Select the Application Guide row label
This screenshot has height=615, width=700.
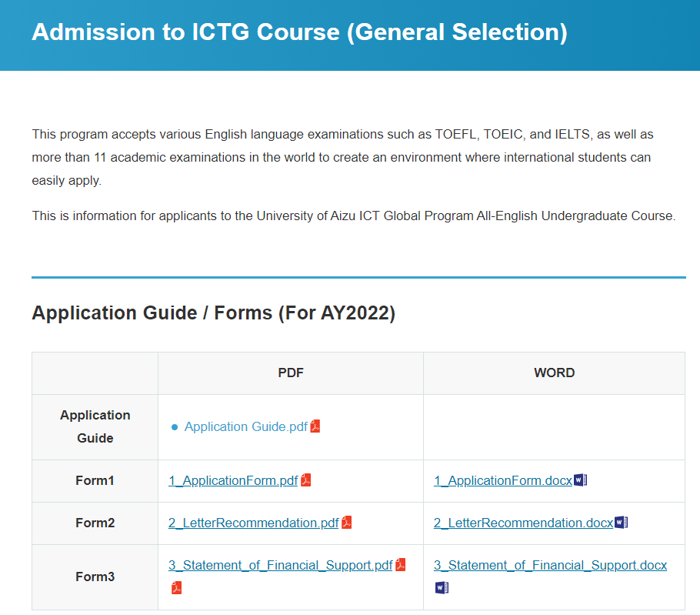click(95, 426)
